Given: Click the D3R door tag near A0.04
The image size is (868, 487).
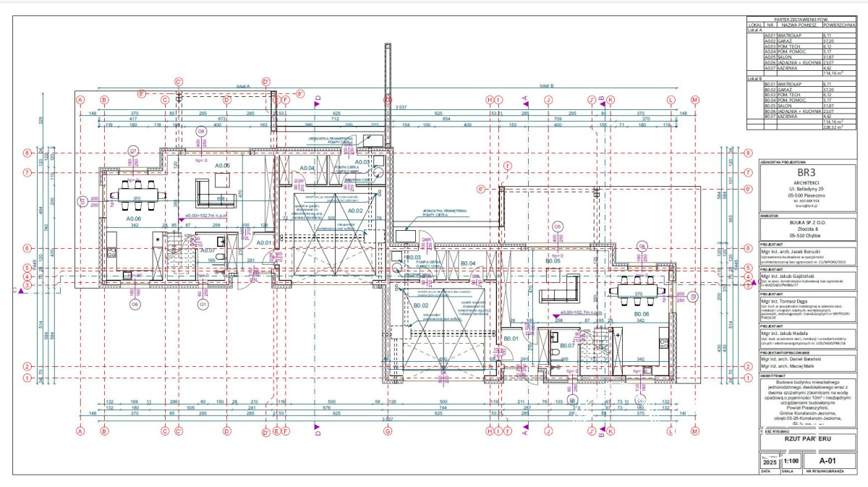Looking at the screenshot, I should (x=298, y=182).
